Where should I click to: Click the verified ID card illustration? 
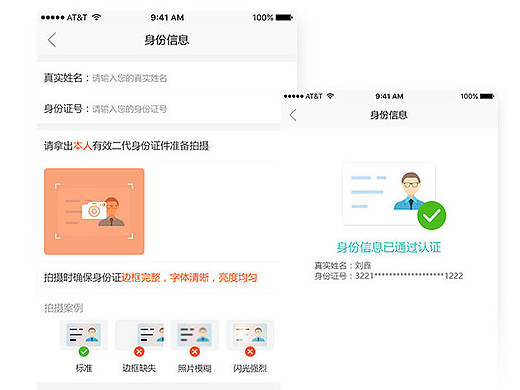(389, 194)
